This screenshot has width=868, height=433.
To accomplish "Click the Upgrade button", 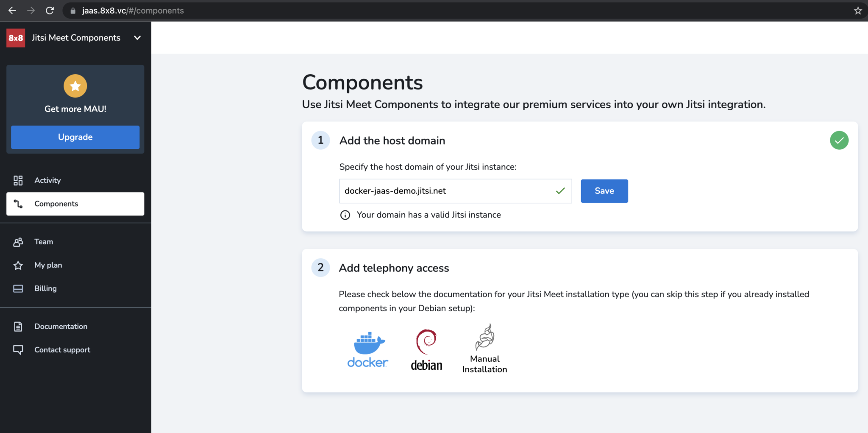I will pos(75,137).
